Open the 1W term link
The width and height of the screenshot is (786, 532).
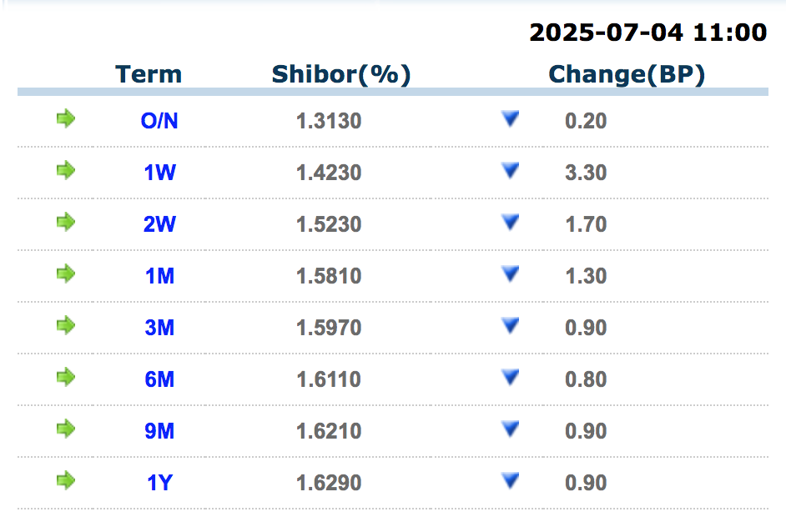point(159,173)
